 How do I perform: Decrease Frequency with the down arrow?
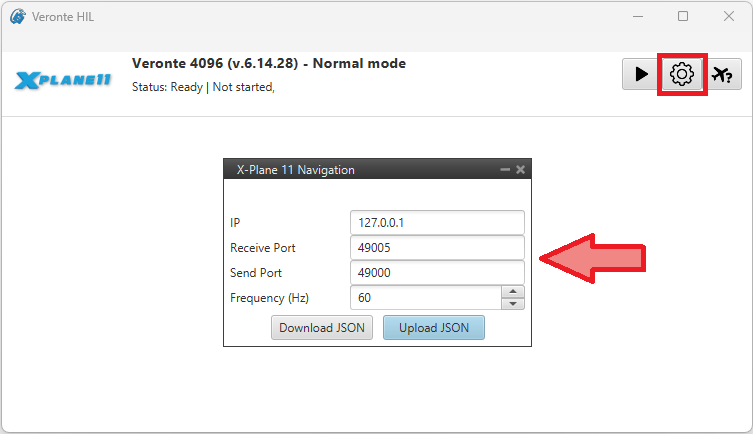pyautogui.click(x=512, y=303)
